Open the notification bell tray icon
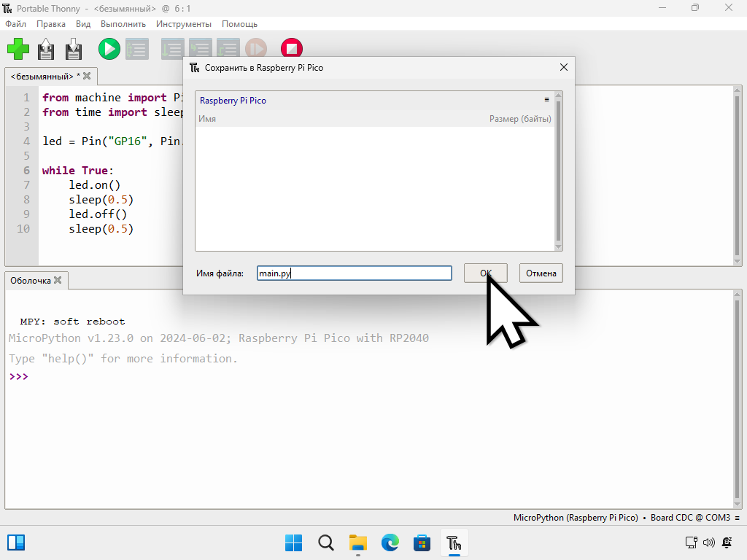The image size is (747, 560). point(727,542)
